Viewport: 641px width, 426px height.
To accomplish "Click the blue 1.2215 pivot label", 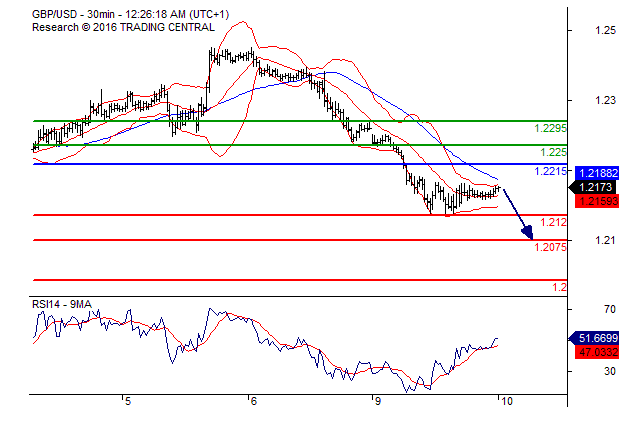I will click(x=550, y=171).
